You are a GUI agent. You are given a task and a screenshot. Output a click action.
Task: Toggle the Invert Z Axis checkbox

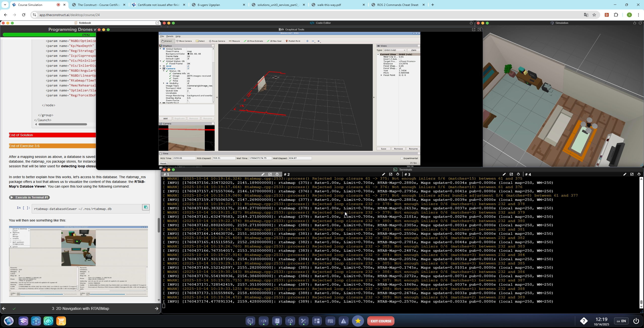tap(400, 59)
